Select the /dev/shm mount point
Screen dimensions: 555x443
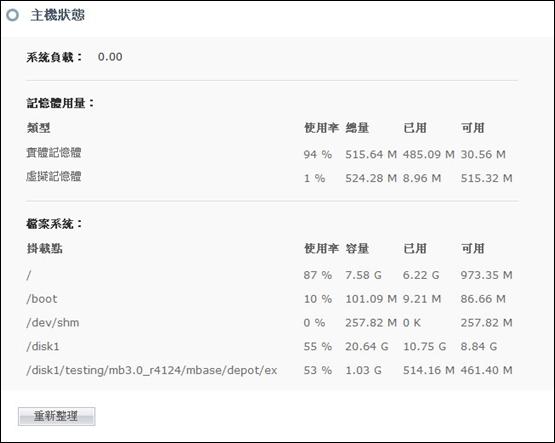coord(53,323)
